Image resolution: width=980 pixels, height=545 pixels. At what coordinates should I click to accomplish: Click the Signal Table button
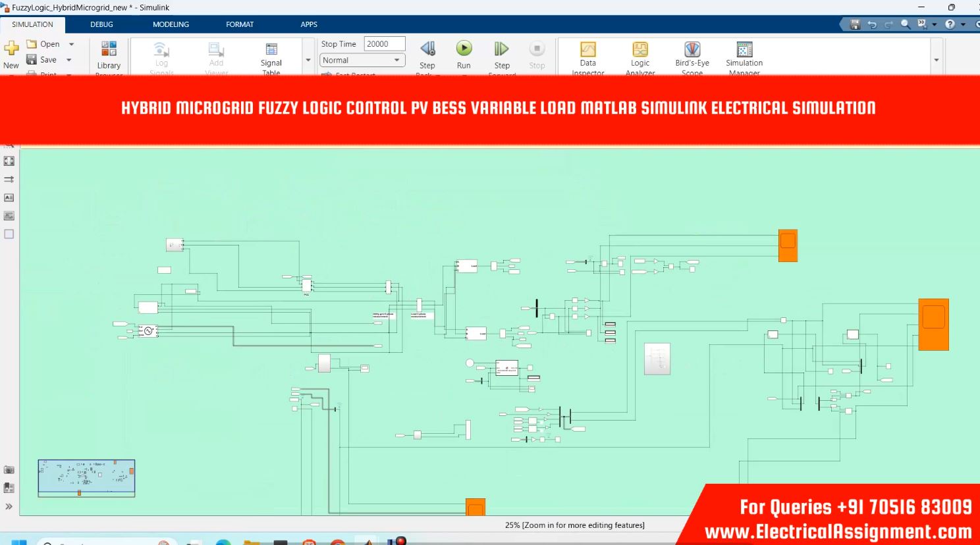coord(271,51)
